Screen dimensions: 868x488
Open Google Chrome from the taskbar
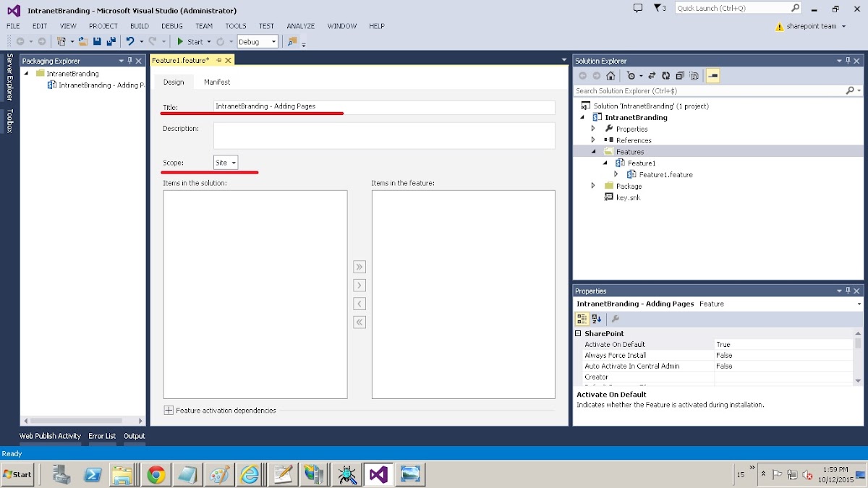coord(156,474)
